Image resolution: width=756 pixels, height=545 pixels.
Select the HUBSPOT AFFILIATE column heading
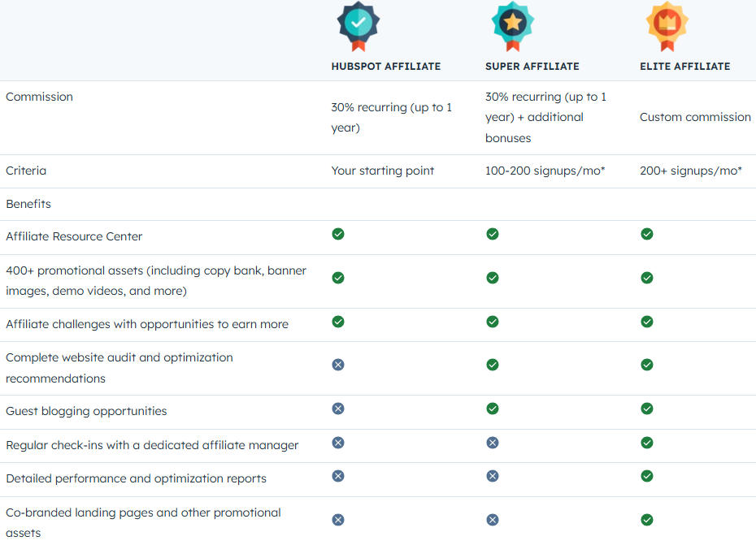[385, 67]
